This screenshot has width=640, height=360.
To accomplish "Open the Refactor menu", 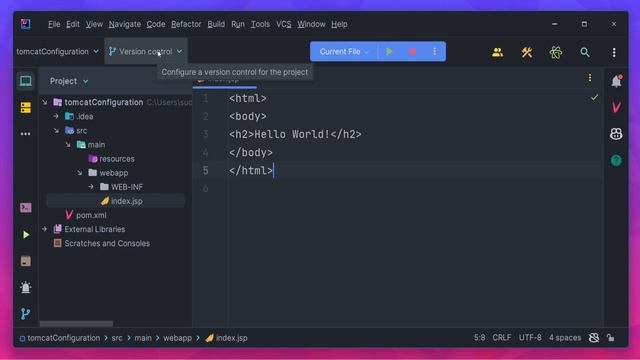I will pyautogui.click(x=186, y=24).
